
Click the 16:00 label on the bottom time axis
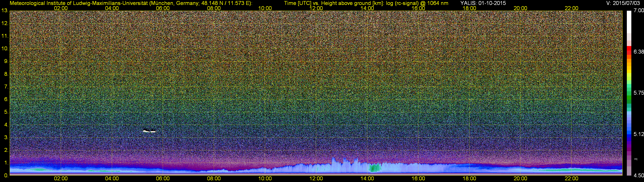coord(418,179)
